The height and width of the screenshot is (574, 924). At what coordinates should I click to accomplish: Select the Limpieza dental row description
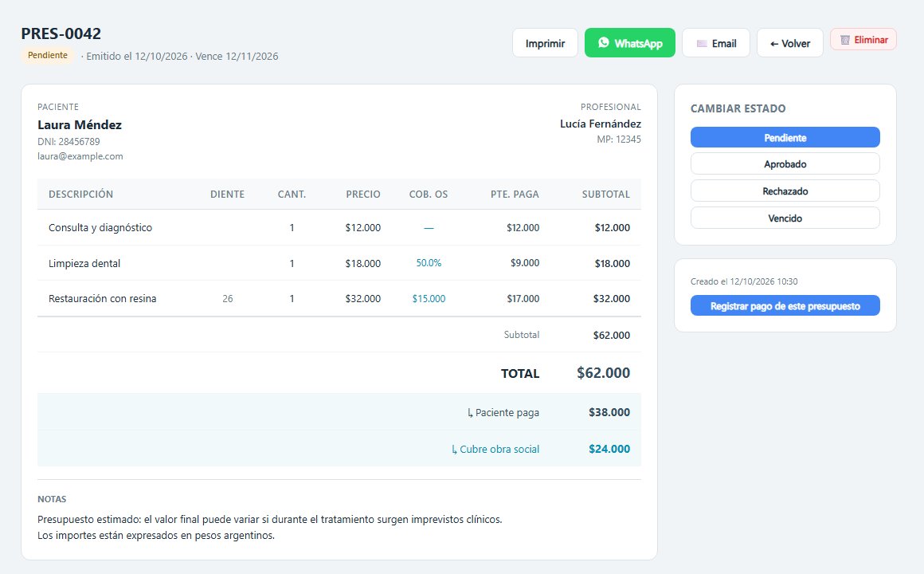coord(84,263)
